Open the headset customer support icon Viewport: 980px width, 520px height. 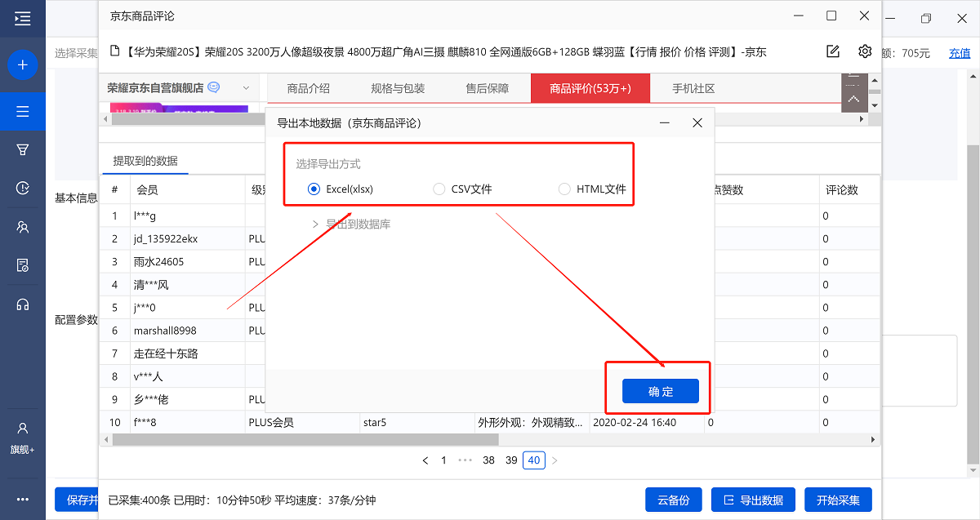[x=22, y=304]
